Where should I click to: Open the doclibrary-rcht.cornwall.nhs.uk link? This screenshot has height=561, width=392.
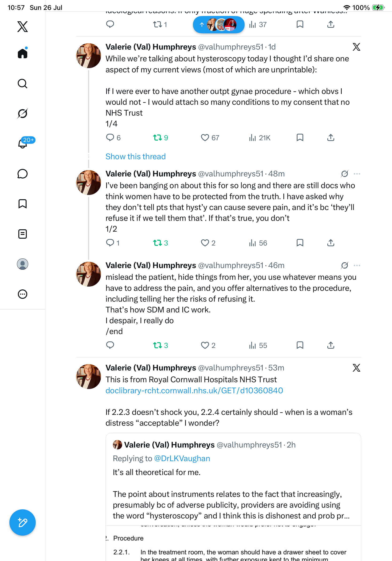click(194, 390)
